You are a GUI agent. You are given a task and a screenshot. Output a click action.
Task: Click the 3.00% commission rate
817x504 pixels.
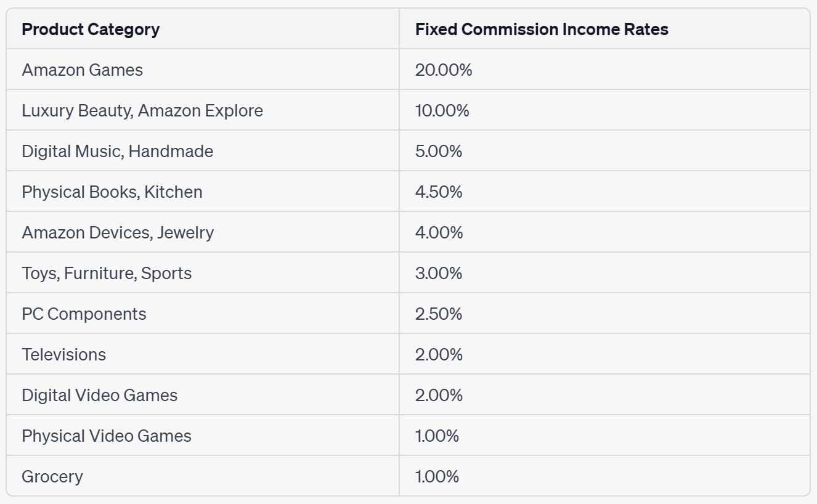click(439, 273)
